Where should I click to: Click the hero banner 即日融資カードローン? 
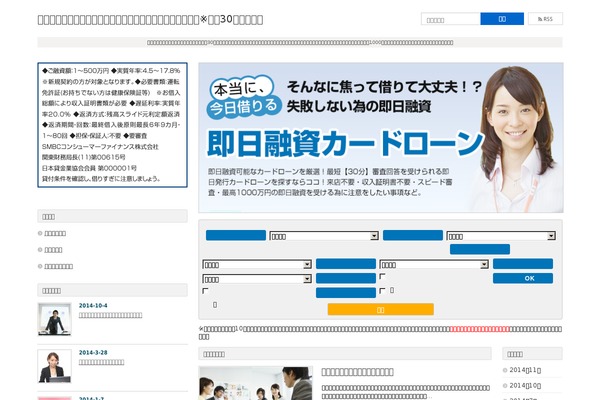(x=381, y=137)
